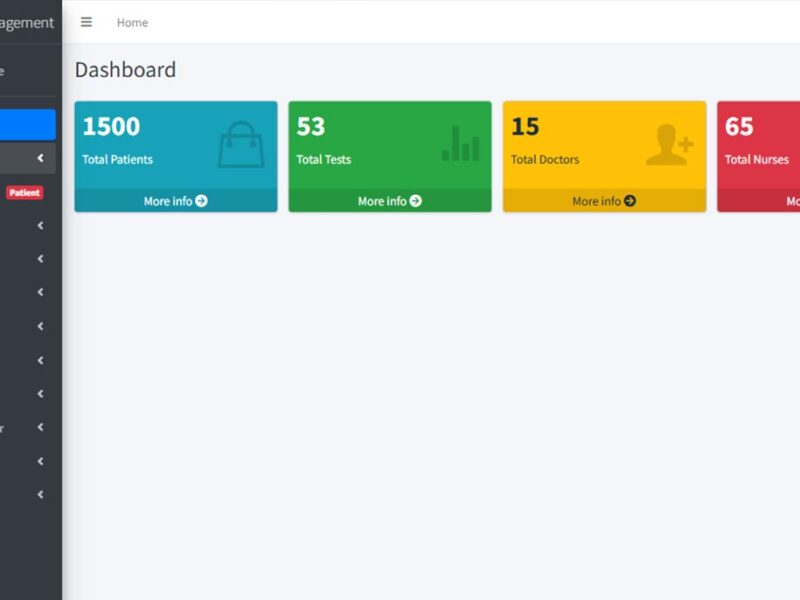The height and width of the screenshot is (600, 800).
Task: Click the arrow circle icon under Total Doctors
Action: [630, 201]
